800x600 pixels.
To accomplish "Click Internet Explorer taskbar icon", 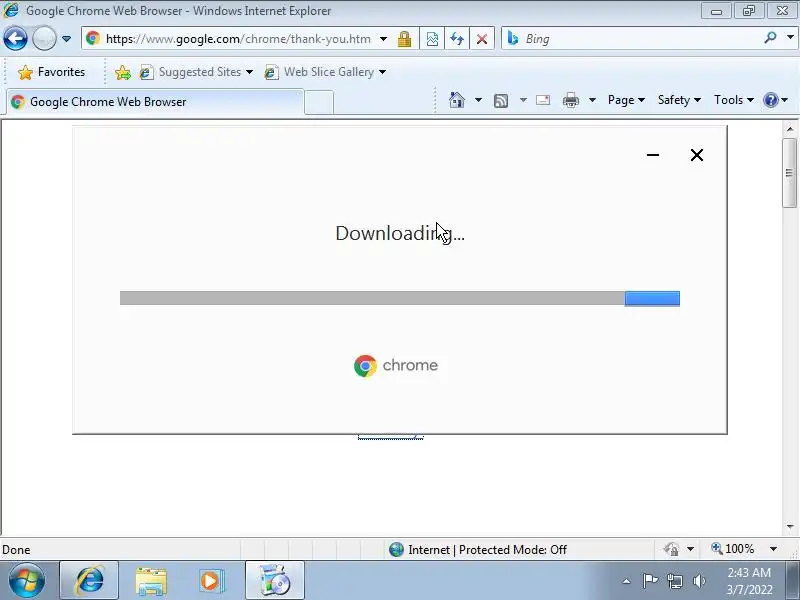I will point(89,581).
